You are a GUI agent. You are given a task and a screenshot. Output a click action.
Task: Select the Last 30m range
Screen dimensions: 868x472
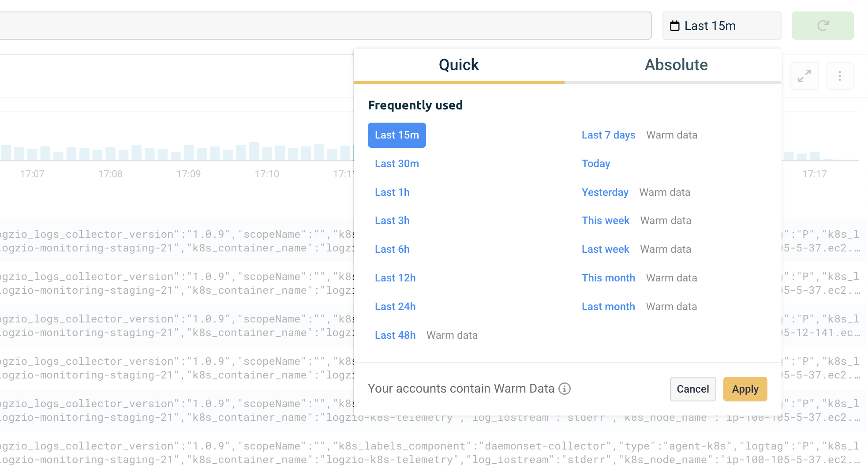397,164
